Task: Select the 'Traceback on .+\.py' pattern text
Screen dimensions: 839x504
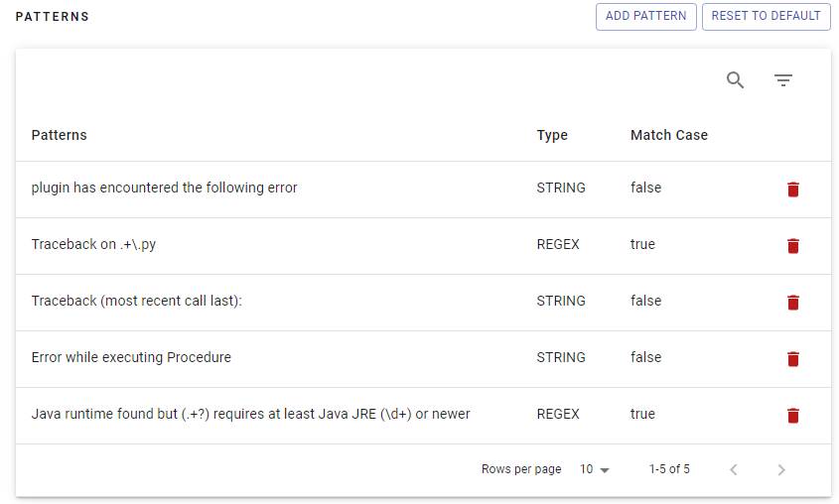Action: coord(93,244)
